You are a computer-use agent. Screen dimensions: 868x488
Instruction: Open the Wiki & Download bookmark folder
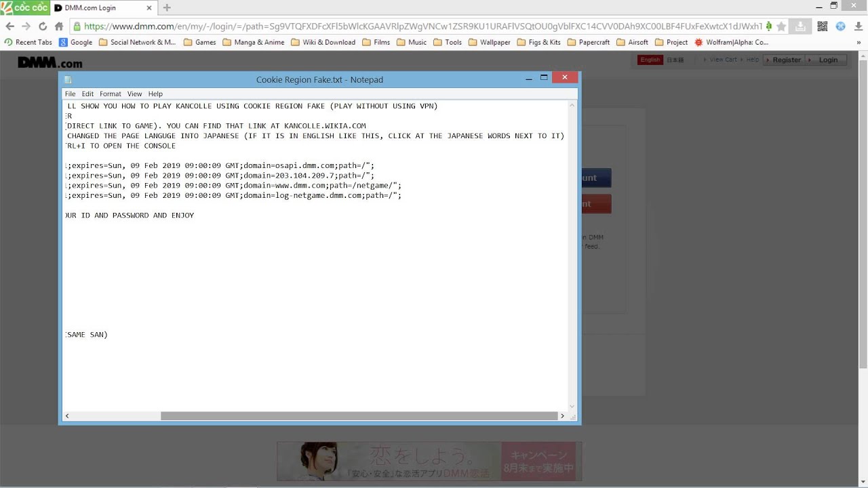323,42
